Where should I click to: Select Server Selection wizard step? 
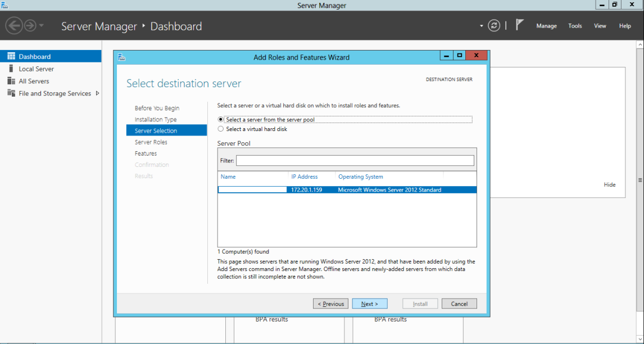[167, 131]
